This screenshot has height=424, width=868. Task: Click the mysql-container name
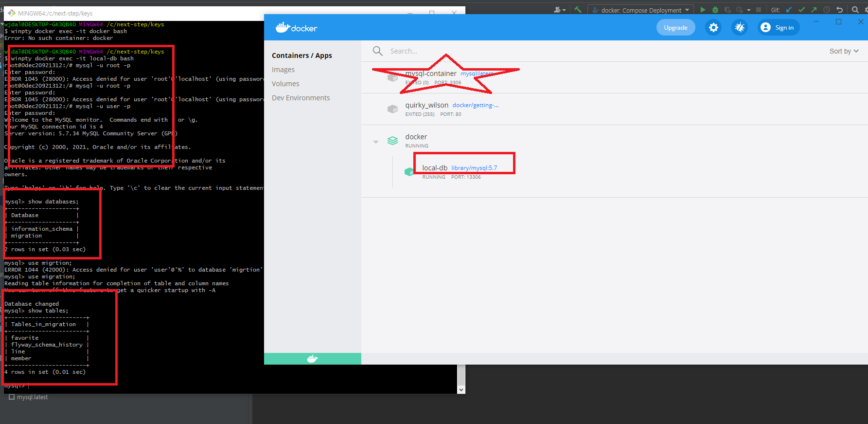pos(431,74)
